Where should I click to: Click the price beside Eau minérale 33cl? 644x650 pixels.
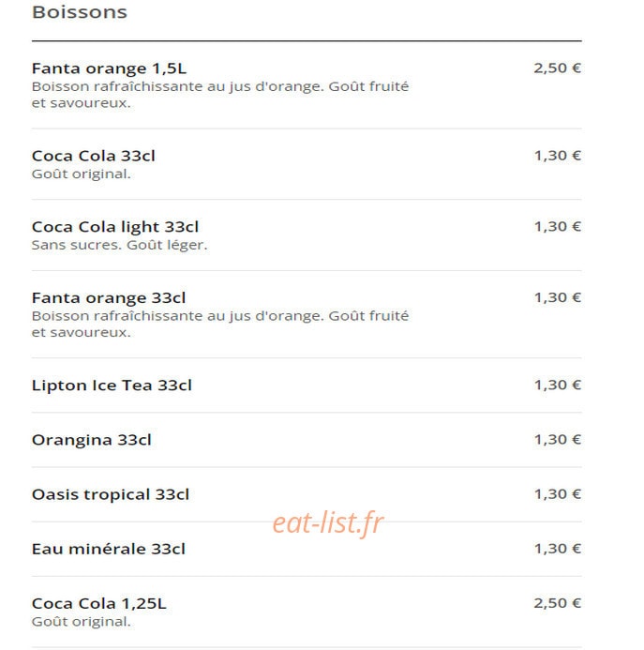click(x=558, y=549)
